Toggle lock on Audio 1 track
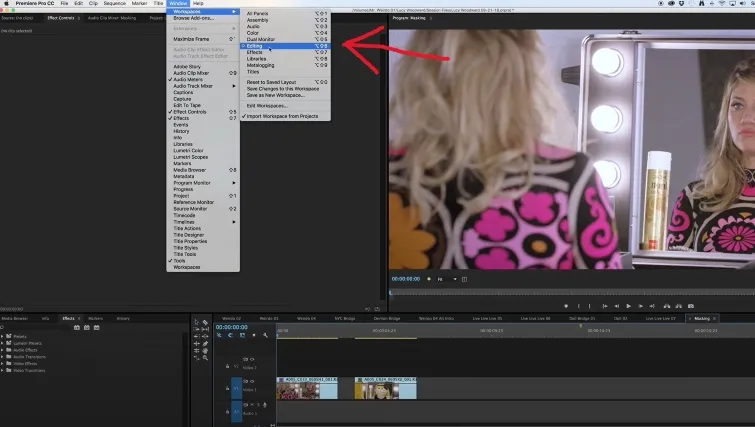 (x=227, y=412)
